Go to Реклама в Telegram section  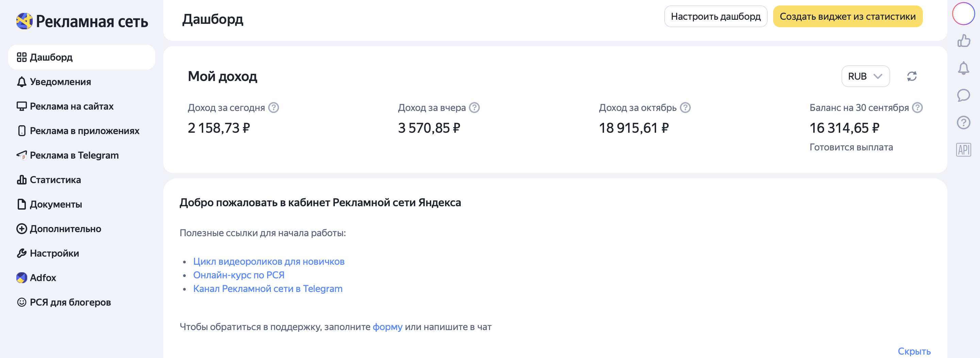74,155
